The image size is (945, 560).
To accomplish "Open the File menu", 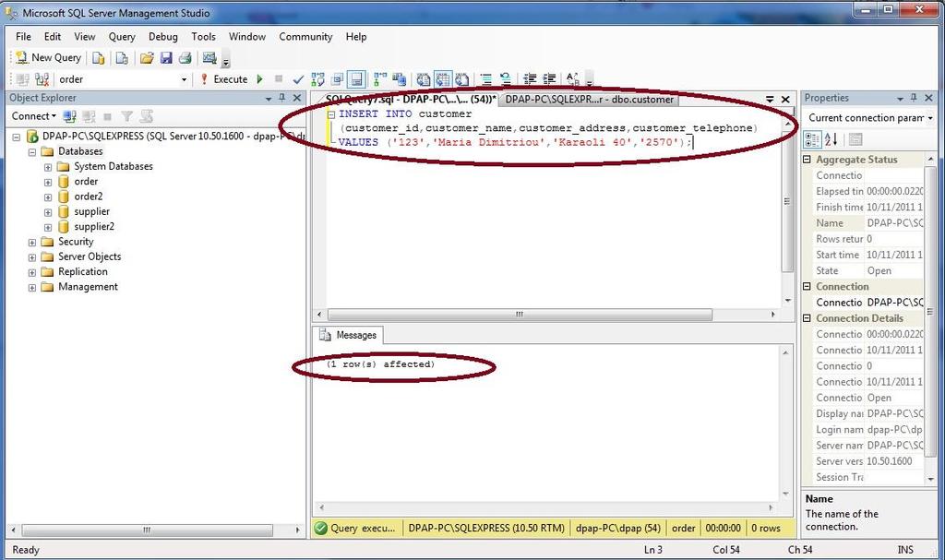I will point(23,37).
